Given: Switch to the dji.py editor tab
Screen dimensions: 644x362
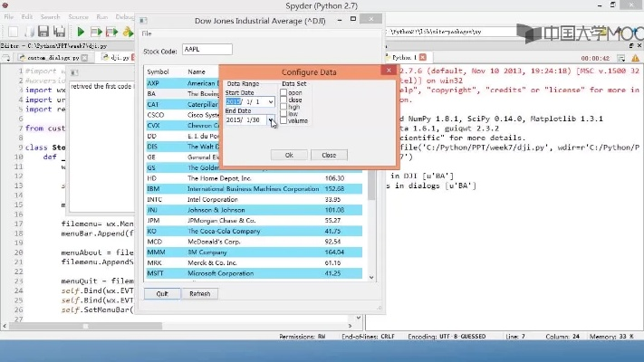Looking at the screenshot, I should [x=117, y=57].
